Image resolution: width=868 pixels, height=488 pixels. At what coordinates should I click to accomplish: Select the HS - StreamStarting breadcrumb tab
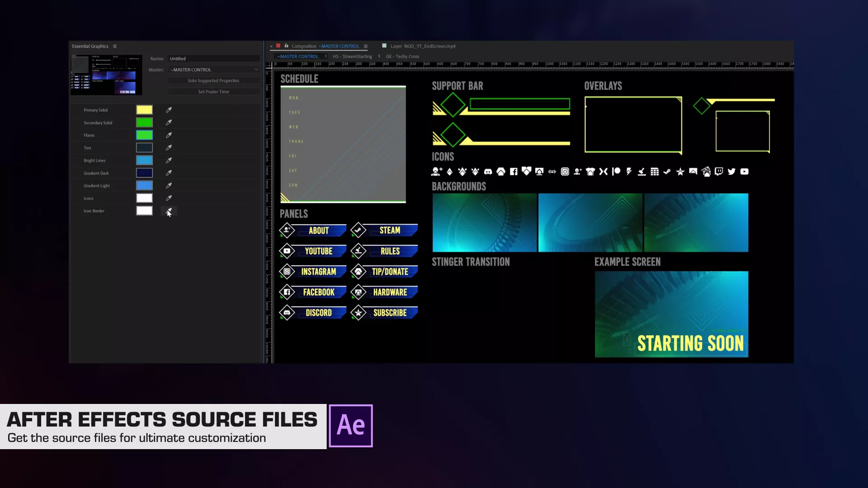(352, 56)
